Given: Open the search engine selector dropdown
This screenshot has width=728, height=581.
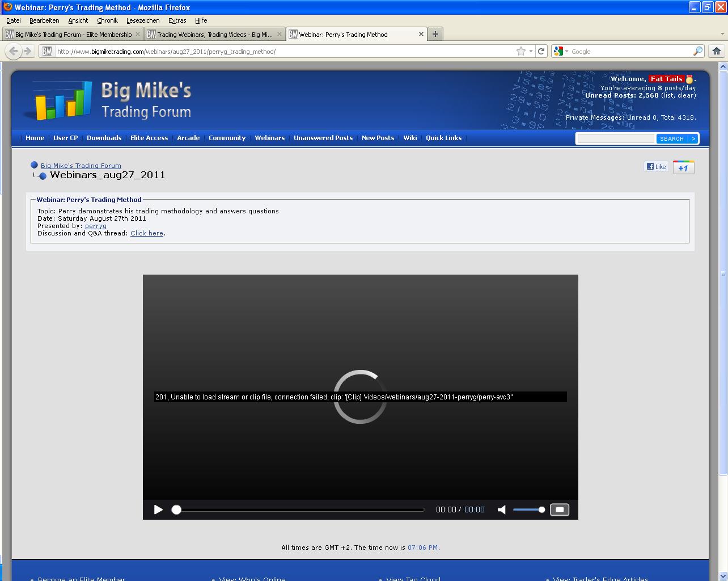Looking at the screenshot, I should [561, 51].
